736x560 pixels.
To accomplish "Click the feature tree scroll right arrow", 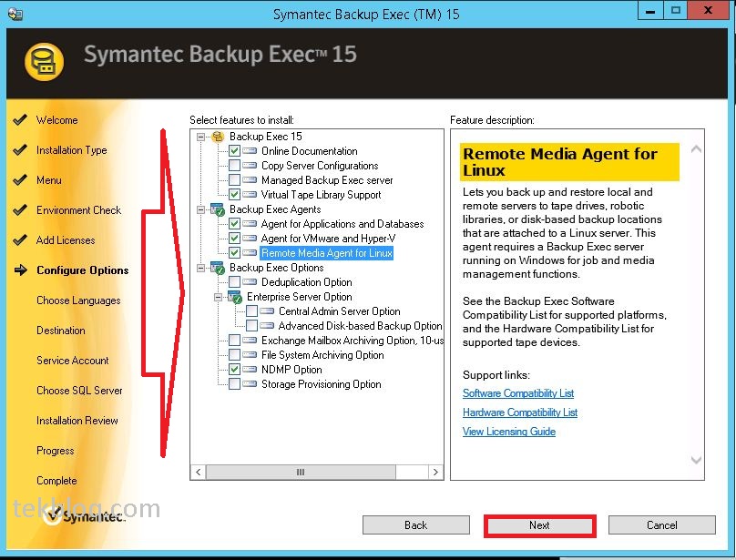I will click(x=435, y=472).
